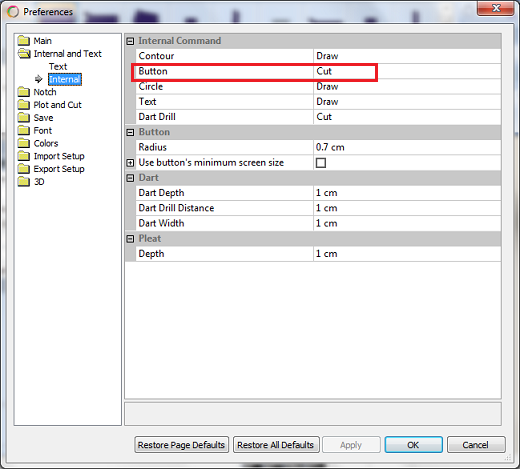Open the Plot and Cut folder icon
This screenshot has width=520, height=469.
(x=24, y=105)
